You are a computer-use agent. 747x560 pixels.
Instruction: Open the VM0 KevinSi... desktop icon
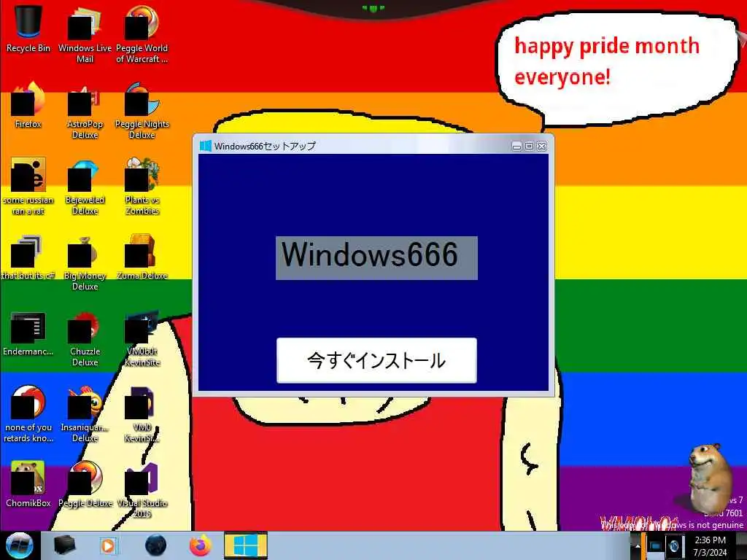coord(142,414)
